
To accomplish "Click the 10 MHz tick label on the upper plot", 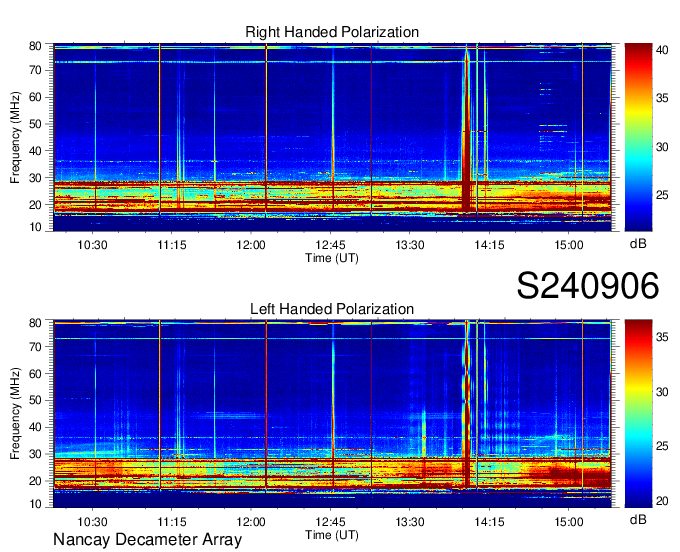I will click(35, 227).
